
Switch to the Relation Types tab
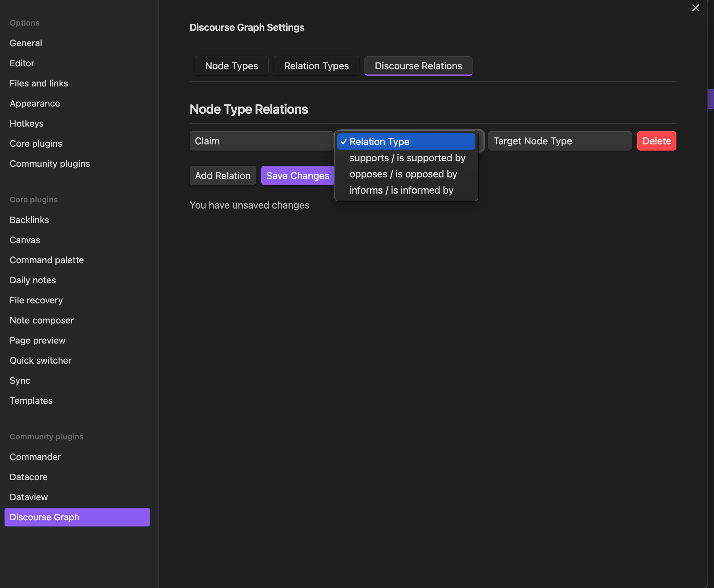pos(316,66)
